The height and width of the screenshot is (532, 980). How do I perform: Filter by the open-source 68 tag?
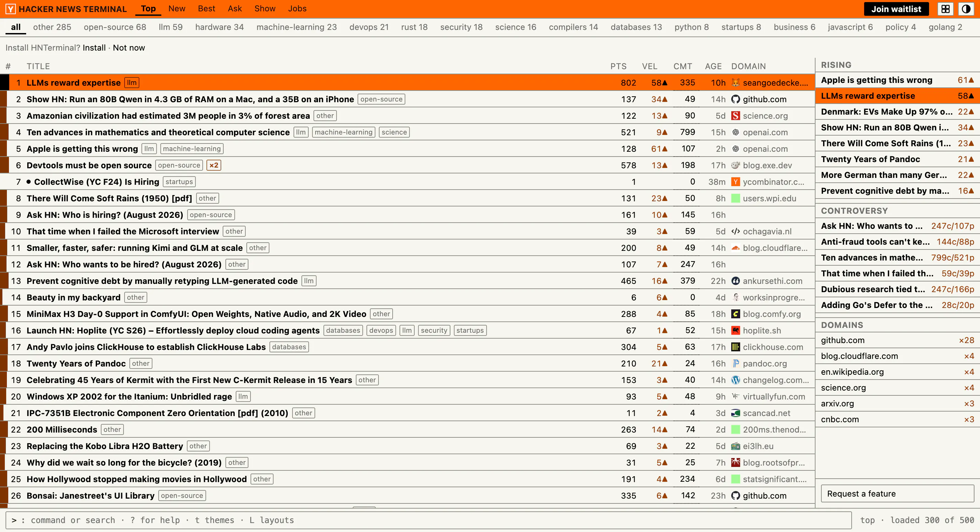[x=115, y=27]
